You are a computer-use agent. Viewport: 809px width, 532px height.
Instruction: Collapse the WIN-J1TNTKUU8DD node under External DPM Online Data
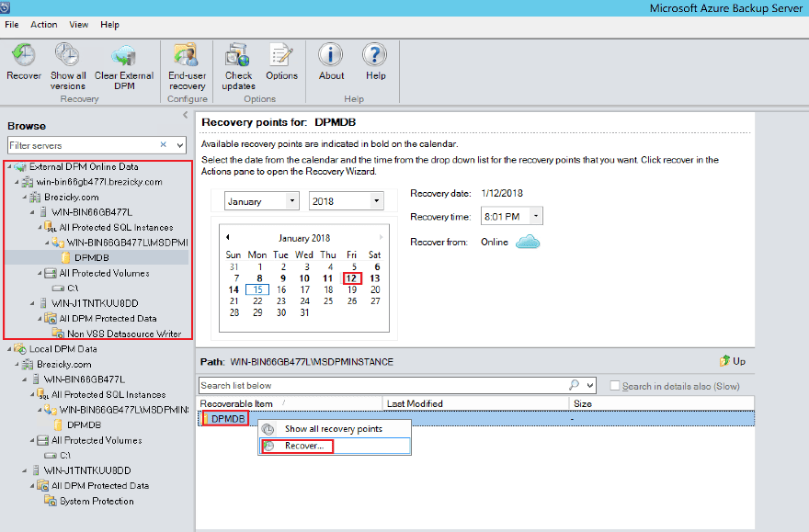[32, 303]
